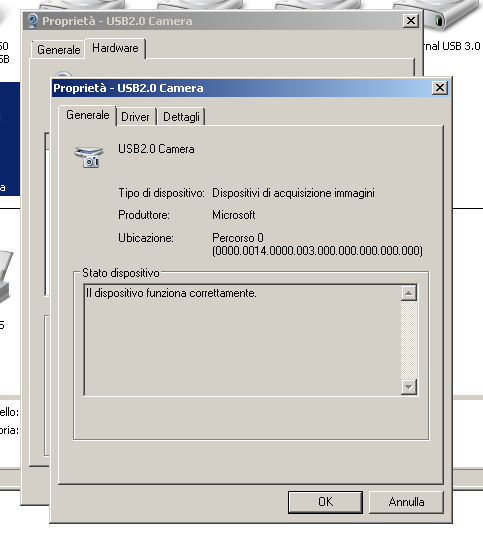Click the USB2.0 Camera device icon
This screenshot has width=483, height=539.
pos(89,157)
